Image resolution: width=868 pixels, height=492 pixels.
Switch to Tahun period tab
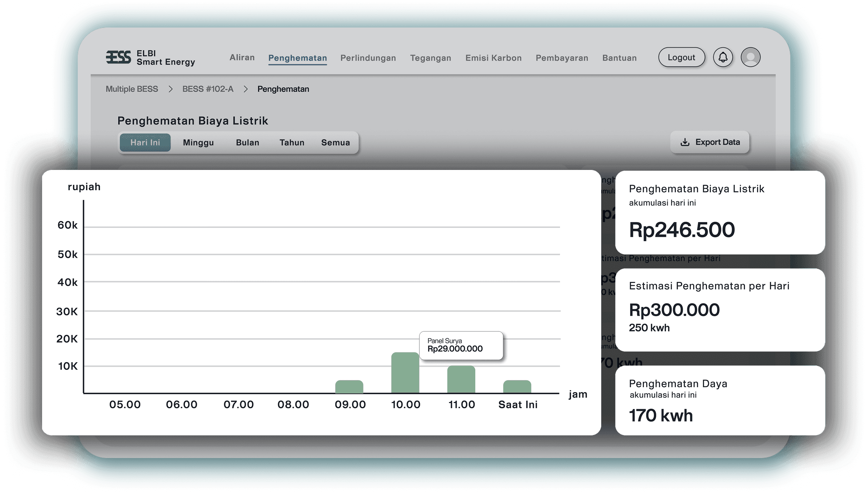point(292,142)
